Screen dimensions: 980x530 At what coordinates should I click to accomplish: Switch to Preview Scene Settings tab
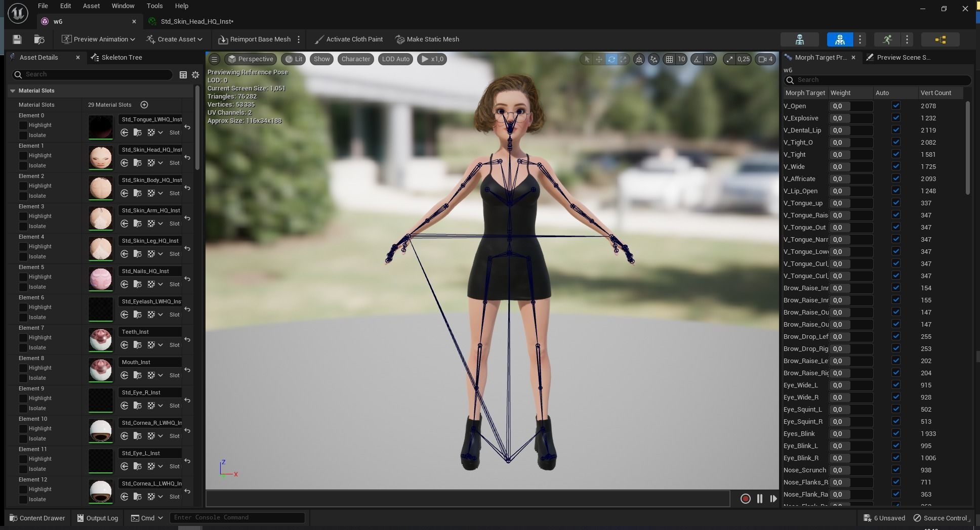pos(899,58)
